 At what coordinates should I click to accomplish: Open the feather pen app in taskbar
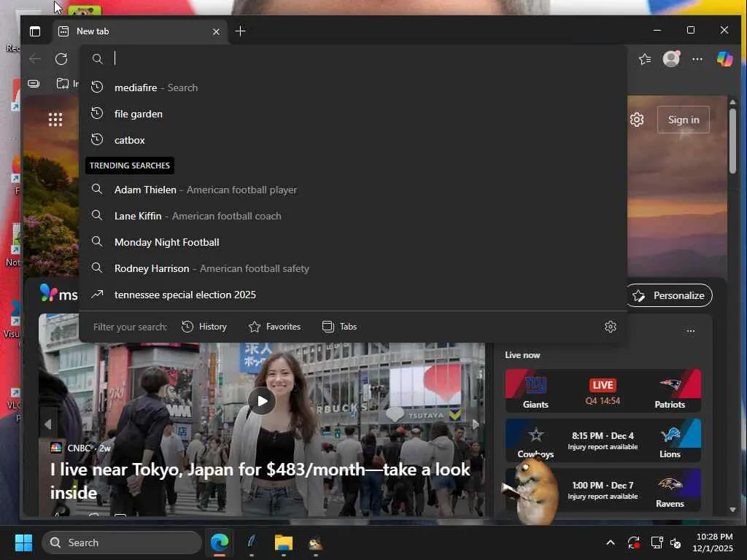click(x=252, y=542)
